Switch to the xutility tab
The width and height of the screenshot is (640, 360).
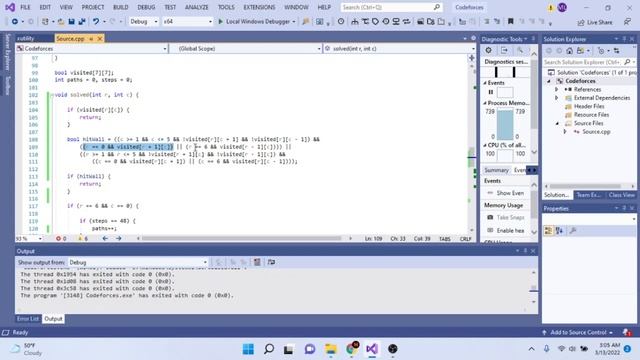25,38
